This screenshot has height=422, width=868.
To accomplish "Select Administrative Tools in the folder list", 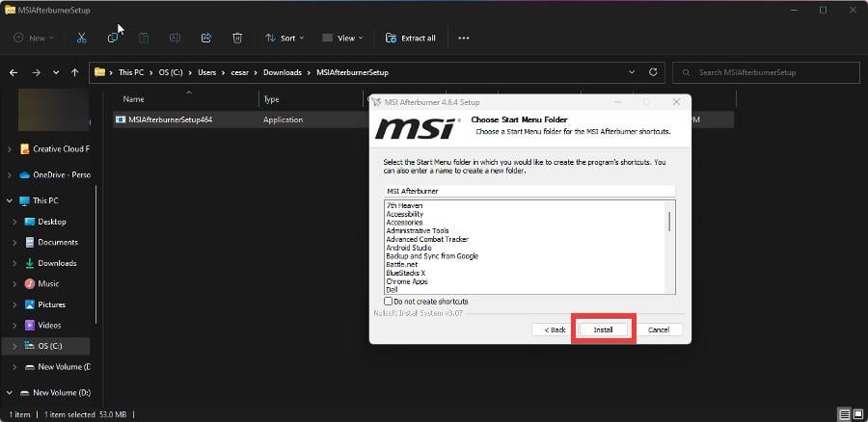I will (418, 230).
